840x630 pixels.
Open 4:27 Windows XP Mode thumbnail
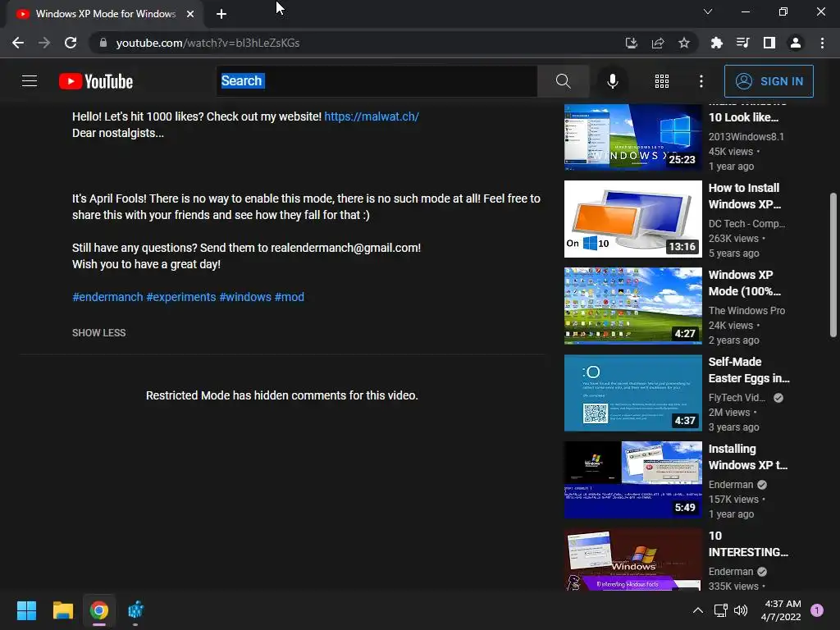point(632,305)
